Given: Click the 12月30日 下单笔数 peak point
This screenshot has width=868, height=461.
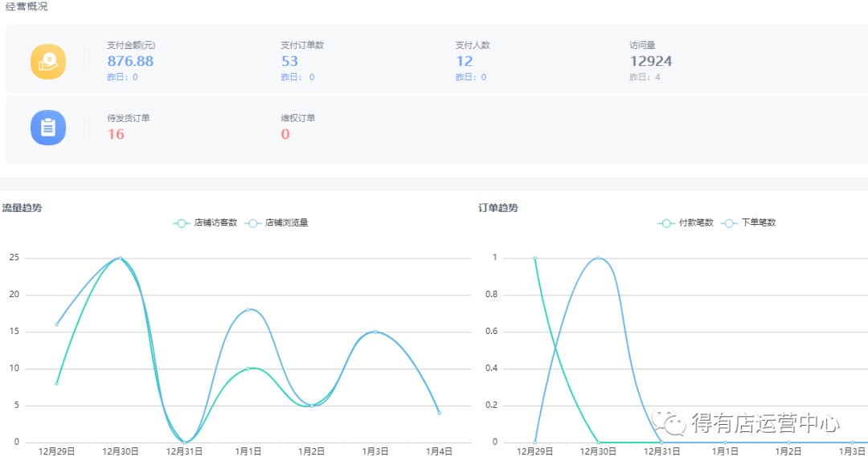Looking at the screenshot, I should (x=598, y=258).
